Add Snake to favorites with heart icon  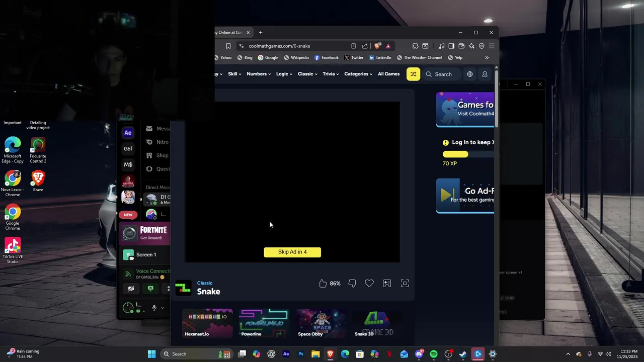coord(369,284)
